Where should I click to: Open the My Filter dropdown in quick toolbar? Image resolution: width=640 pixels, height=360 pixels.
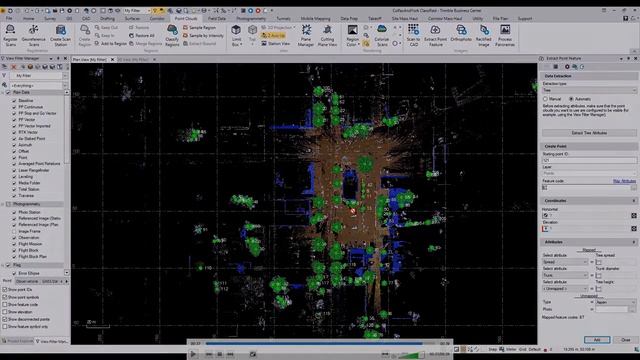coord(137,11)
